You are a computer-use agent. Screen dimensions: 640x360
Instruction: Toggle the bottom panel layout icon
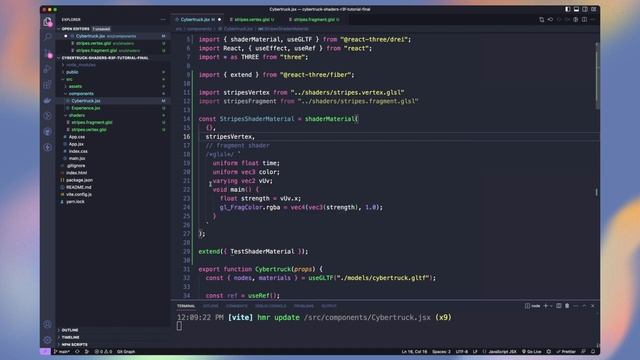tap(576, 9)
